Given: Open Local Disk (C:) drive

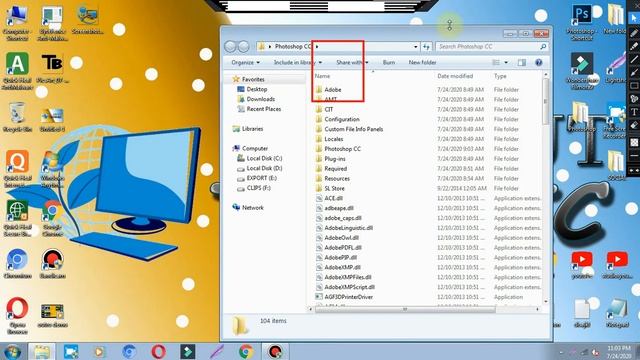Looking at the screenshot, I should (x=264, y=158).
